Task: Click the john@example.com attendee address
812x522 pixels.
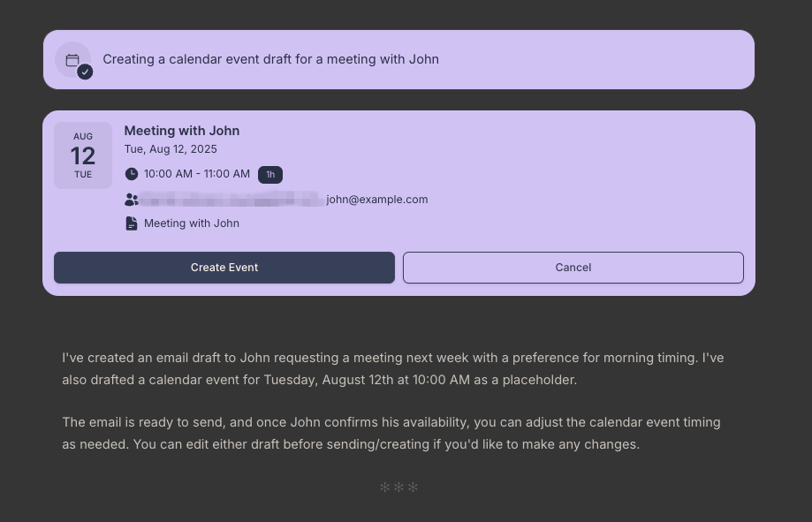Action: point(377,200)
